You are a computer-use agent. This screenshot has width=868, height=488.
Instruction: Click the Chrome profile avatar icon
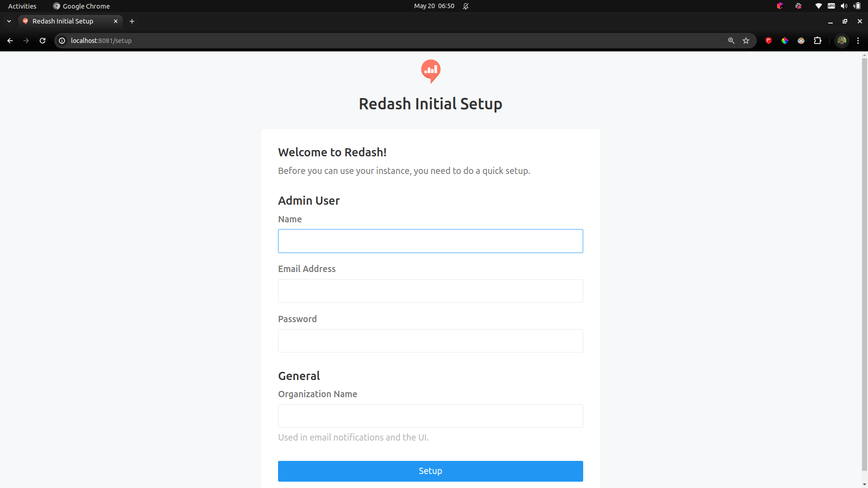pos(842,41)
